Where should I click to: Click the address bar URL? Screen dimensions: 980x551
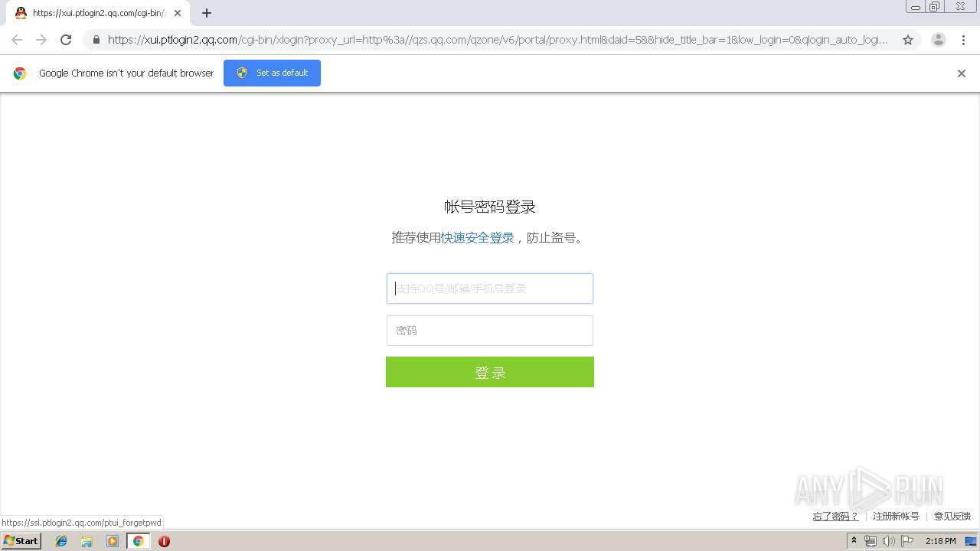pos(497,40)
